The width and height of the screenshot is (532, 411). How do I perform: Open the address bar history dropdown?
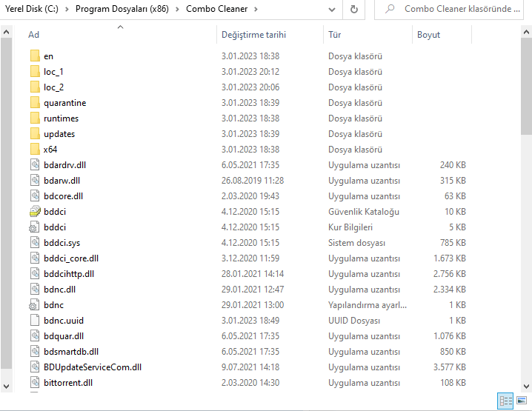coord(332,10)
